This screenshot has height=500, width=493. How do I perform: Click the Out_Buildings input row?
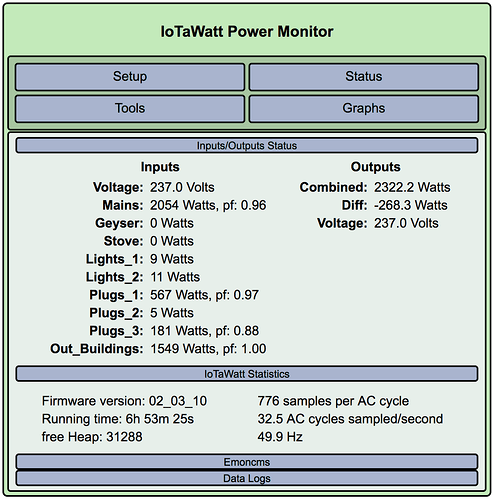point(158,349)
